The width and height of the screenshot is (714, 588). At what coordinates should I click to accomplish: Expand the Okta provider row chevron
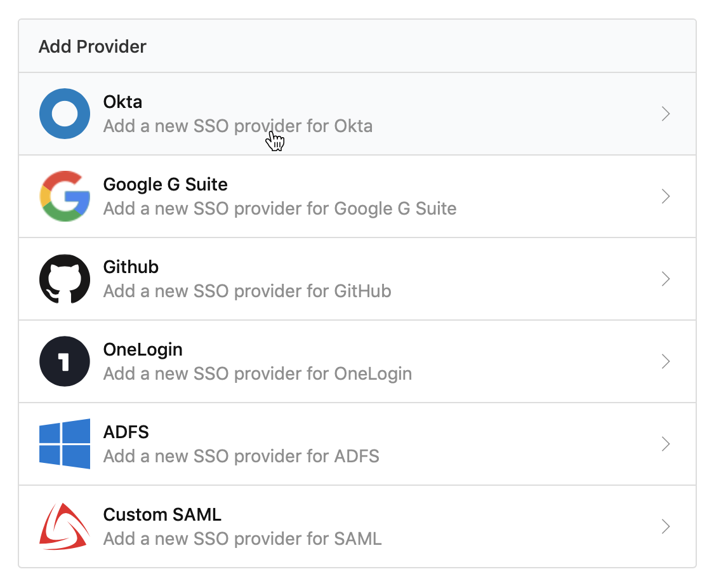(x=665, y=114)
